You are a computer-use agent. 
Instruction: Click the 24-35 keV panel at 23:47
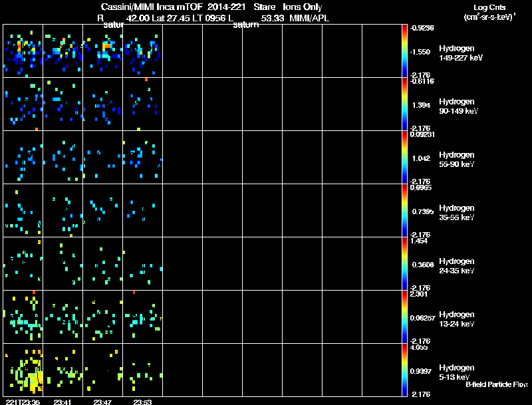click(x=103, y=264)
